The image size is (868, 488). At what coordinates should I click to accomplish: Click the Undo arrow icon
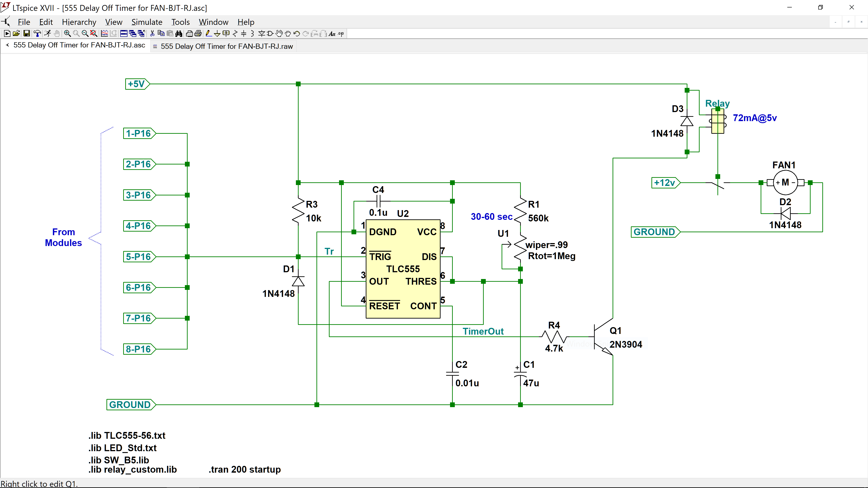pos(297,34)
